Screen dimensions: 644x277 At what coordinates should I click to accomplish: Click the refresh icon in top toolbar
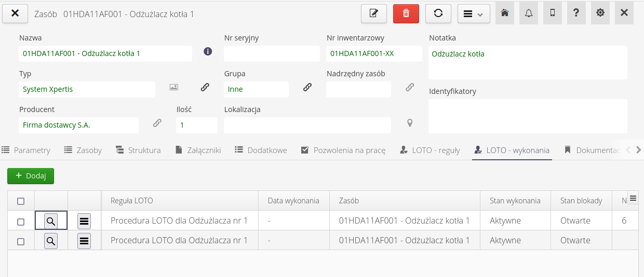point(438,13)
